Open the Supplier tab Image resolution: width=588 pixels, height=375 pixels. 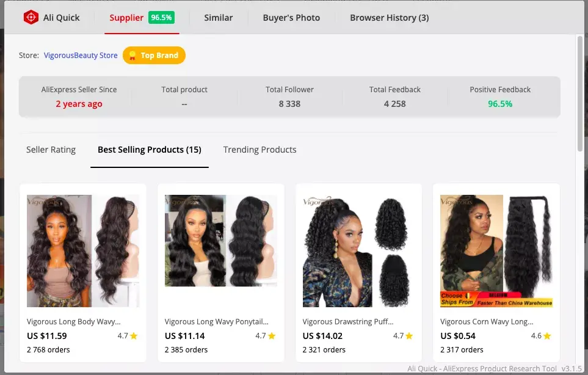tap(142, 18)
